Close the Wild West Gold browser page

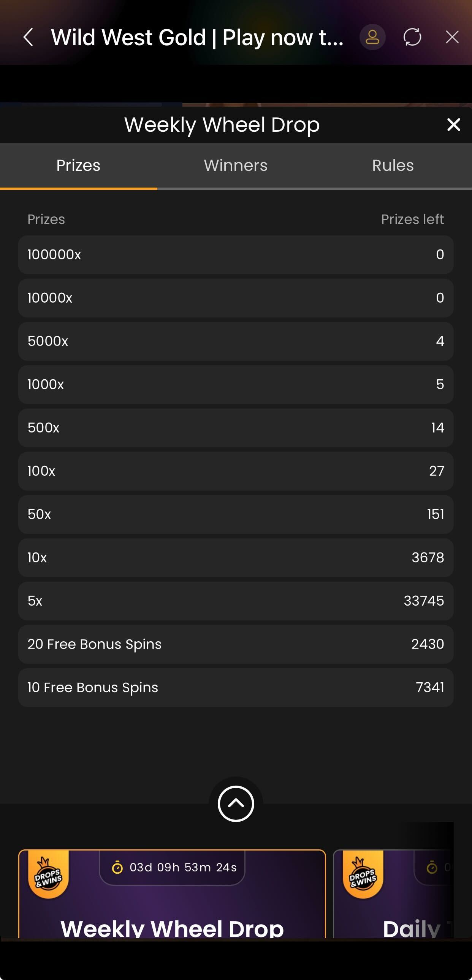point(452,37)
